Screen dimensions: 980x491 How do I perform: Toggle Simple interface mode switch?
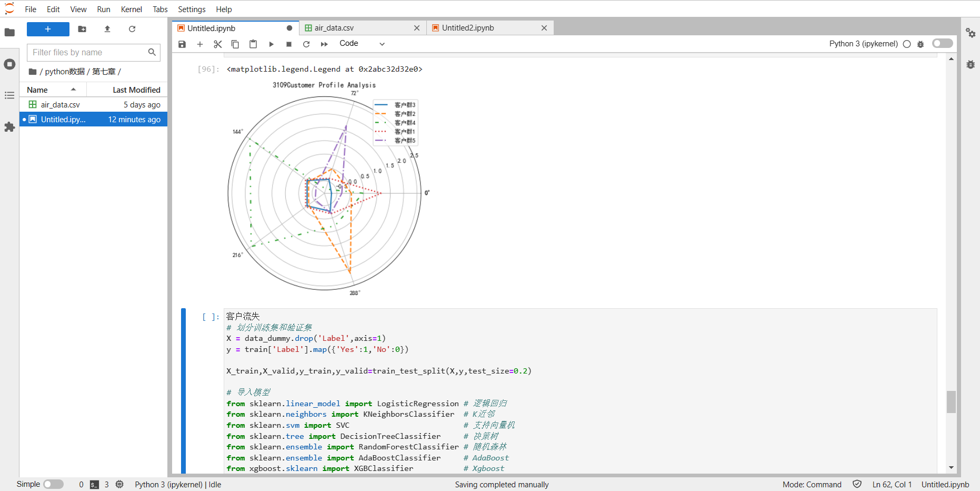[53, 484]
